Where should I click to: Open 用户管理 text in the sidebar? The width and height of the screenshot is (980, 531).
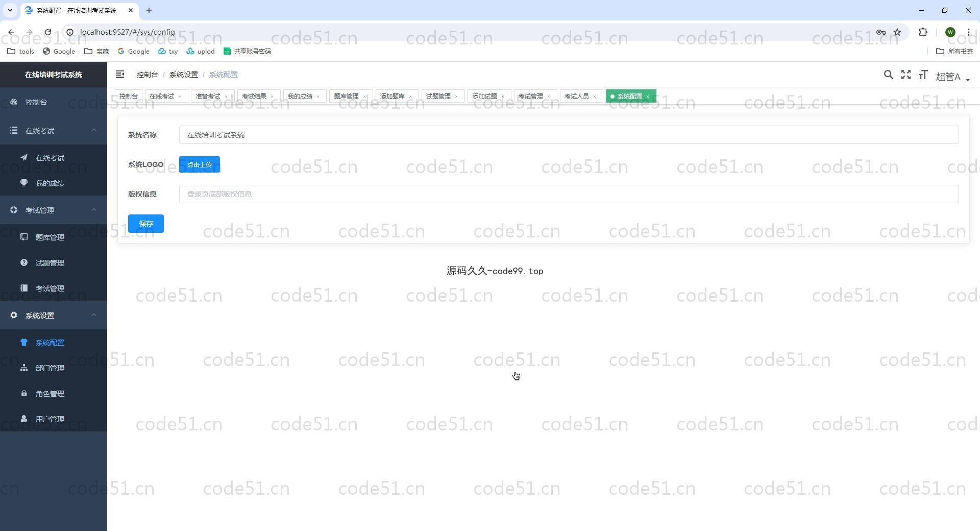(x=50, y=419)
